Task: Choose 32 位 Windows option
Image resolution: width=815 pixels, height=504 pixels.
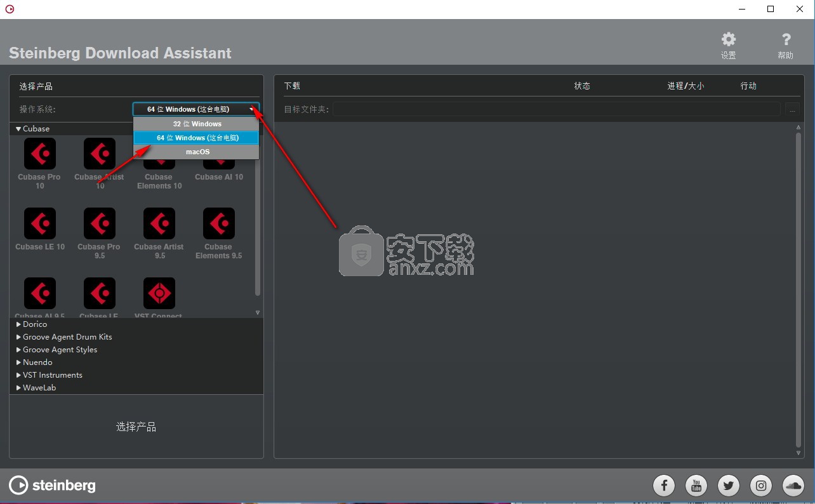Action: (x=197, y=124)
